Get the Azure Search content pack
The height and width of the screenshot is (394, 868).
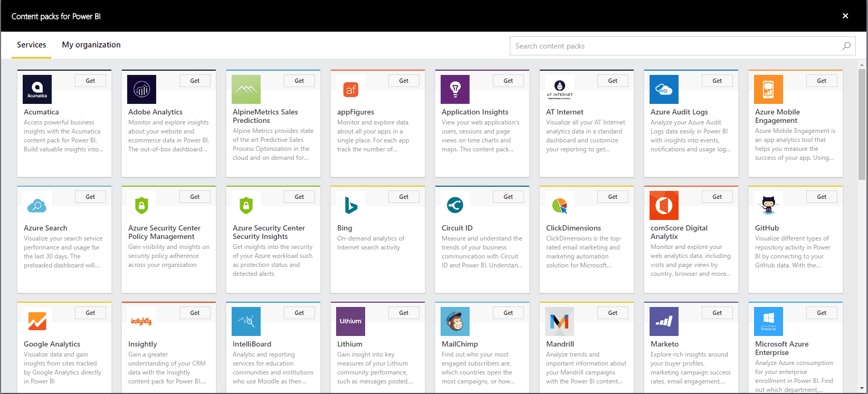click(x=90, y=197)
